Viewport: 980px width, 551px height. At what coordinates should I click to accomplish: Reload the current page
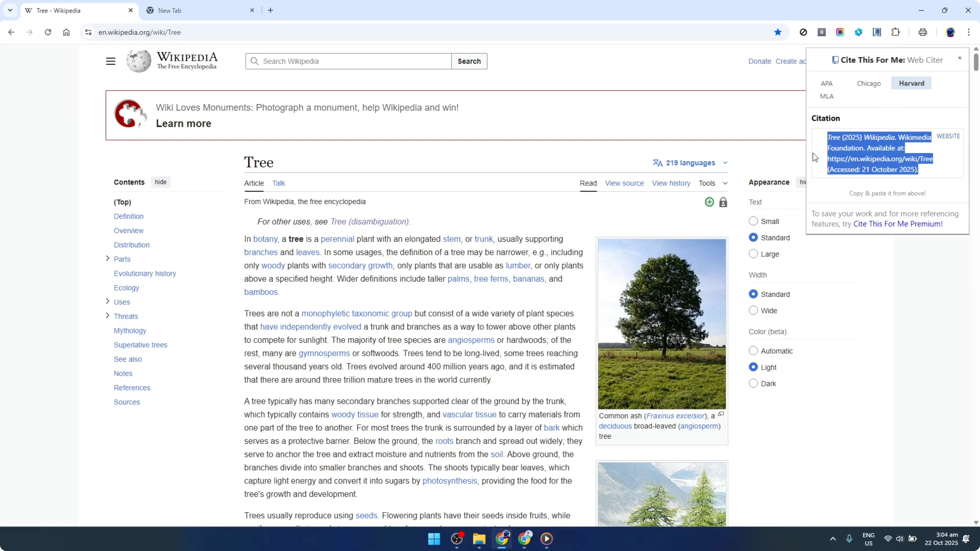(x=48, y=32)
